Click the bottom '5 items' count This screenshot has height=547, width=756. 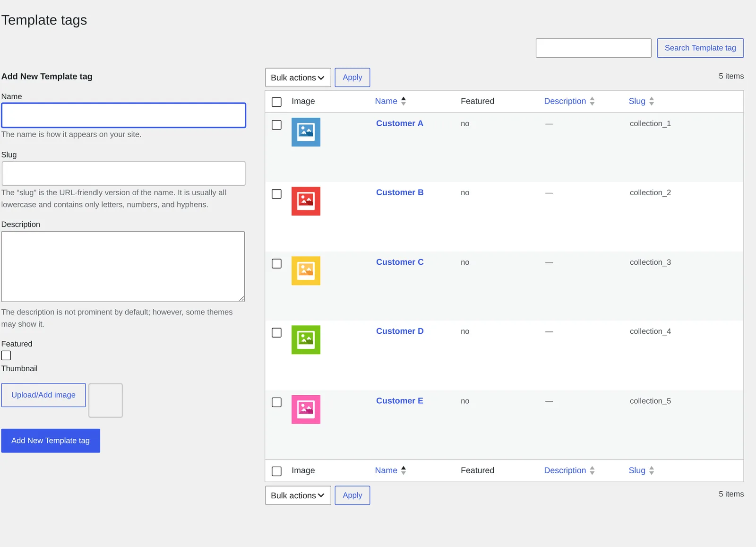tap(731, 494)
